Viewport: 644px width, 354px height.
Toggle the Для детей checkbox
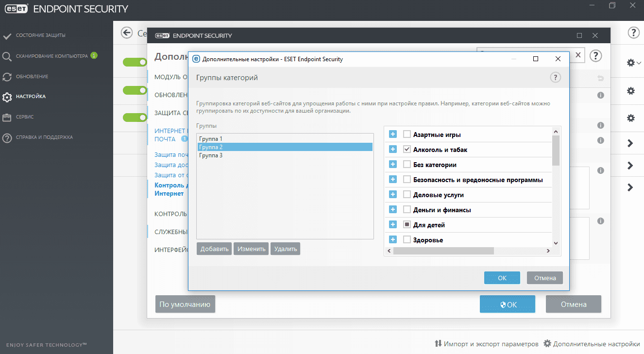[x=407, y=225]
